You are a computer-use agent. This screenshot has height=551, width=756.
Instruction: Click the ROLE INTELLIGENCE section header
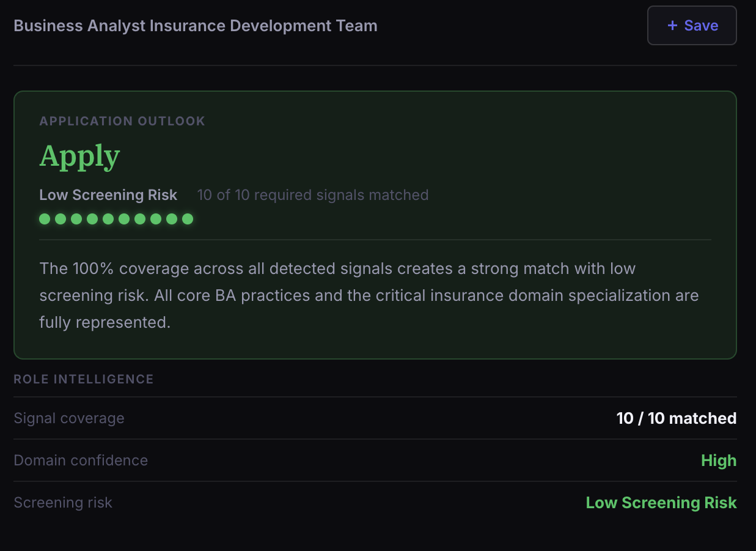(x=84, y=379)
